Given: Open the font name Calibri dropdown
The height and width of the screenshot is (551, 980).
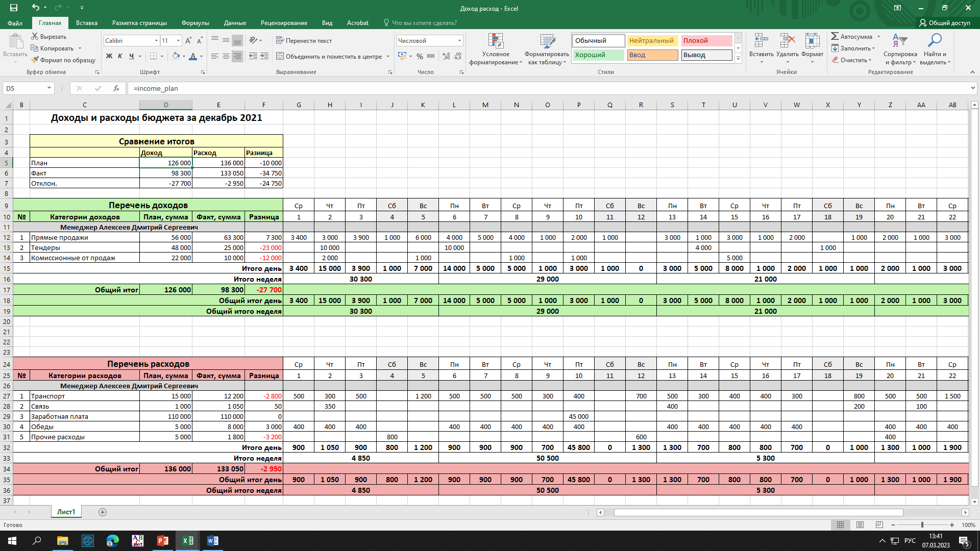Looking at the screenshot, I should click(x=156, y=41).
